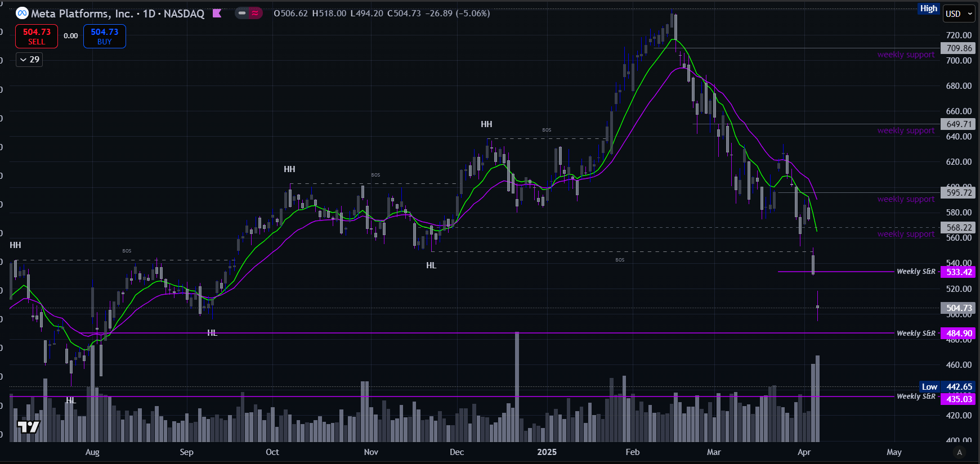Click the Feb label on the time axis

633,452
